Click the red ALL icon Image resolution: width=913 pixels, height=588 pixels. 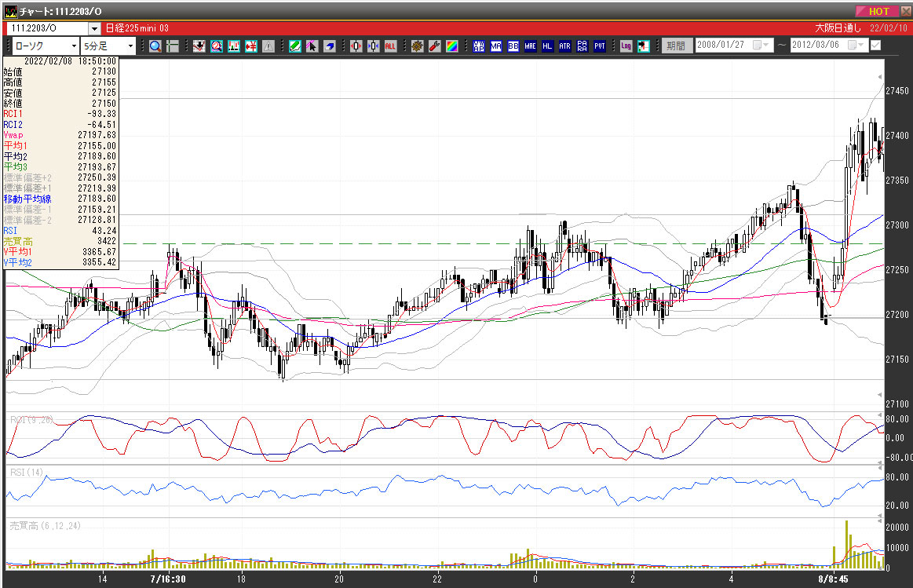pos(390,46)
